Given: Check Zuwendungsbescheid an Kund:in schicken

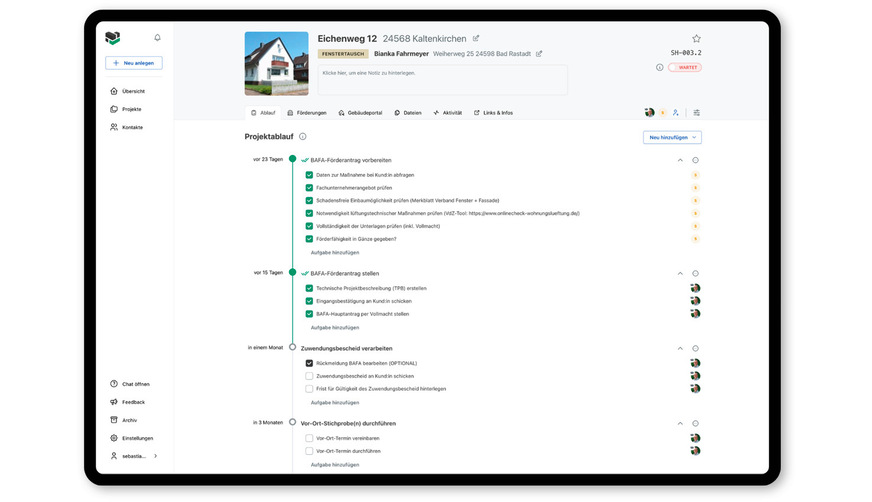Looking at the screenshot, I should [309, 376].
